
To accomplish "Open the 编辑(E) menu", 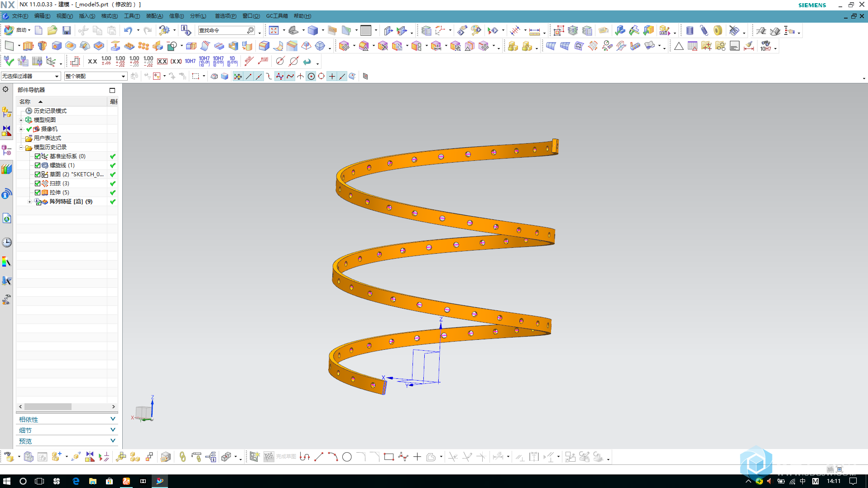I will (42, 16).
